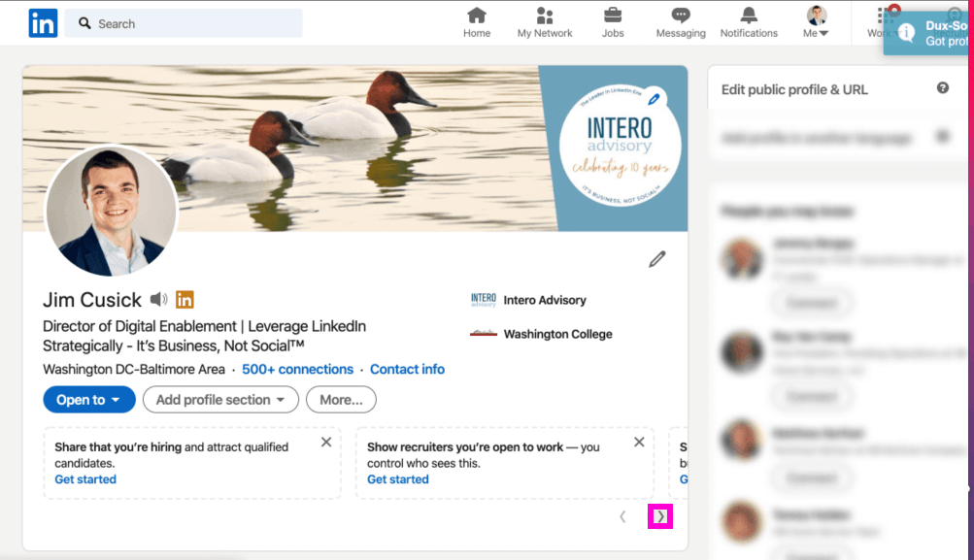Open the Work apps menu
The height and width of the screenshot is (560, 974).
882,22
